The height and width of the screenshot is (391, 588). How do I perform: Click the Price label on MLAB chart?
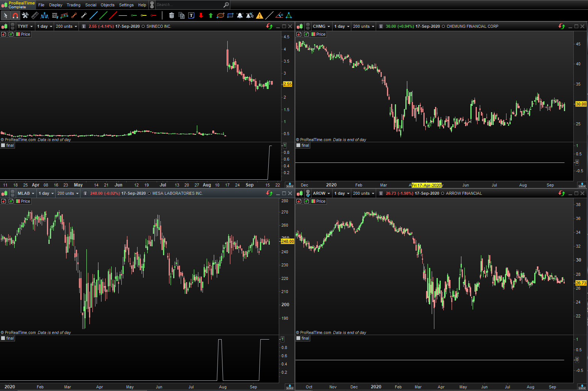23,201
